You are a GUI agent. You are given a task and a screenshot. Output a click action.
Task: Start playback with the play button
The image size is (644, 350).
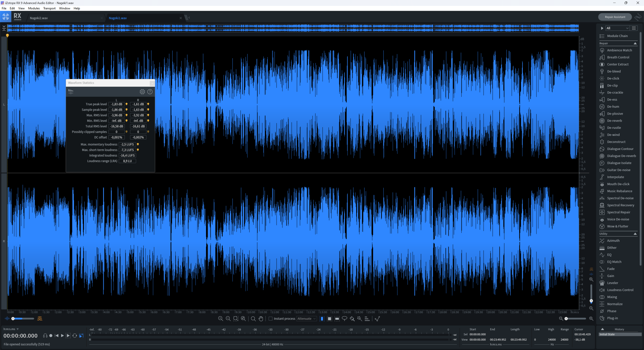(x=62, y=336)
